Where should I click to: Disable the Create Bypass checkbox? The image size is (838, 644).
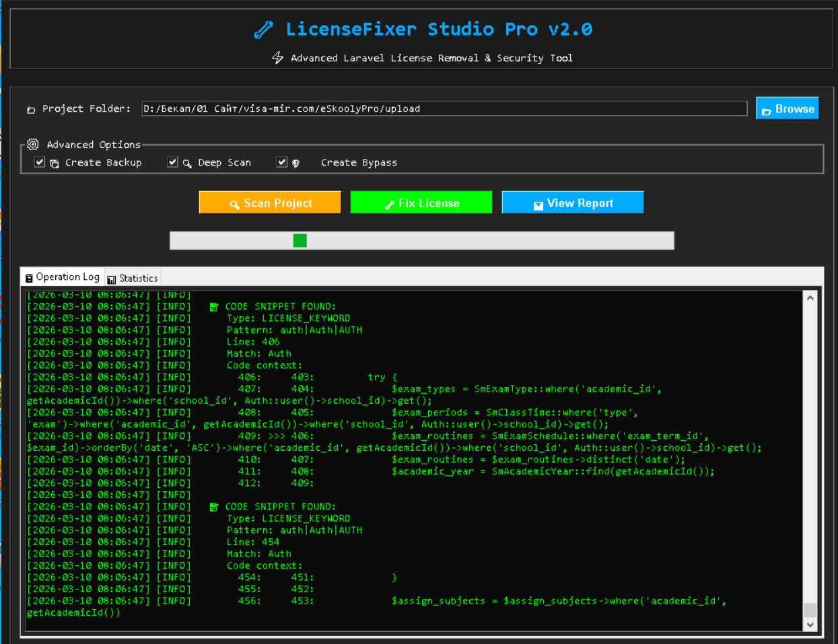coord(282,162)
